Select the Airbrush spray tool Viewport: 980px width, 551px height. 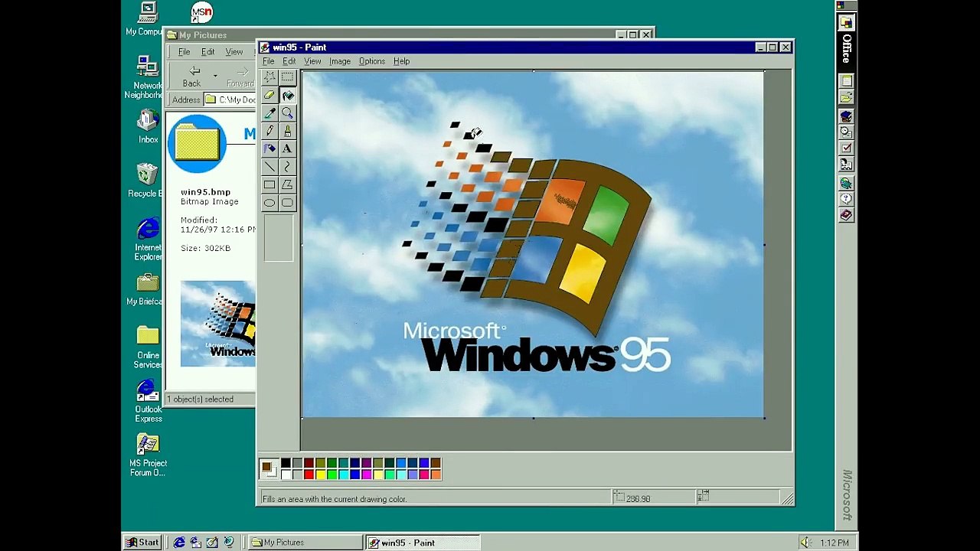269,148
